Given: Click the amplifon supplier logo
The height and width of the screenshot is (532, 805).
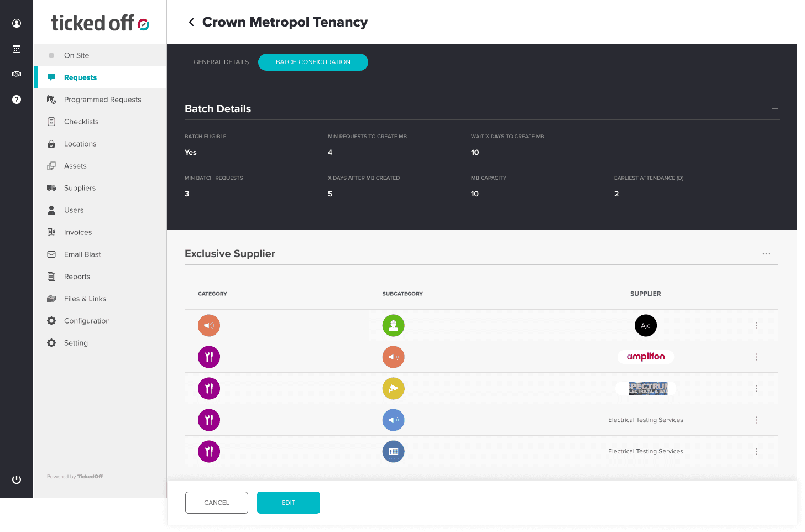Looking at the screenshot, I should pyautogui.click(x=646, y=357).
